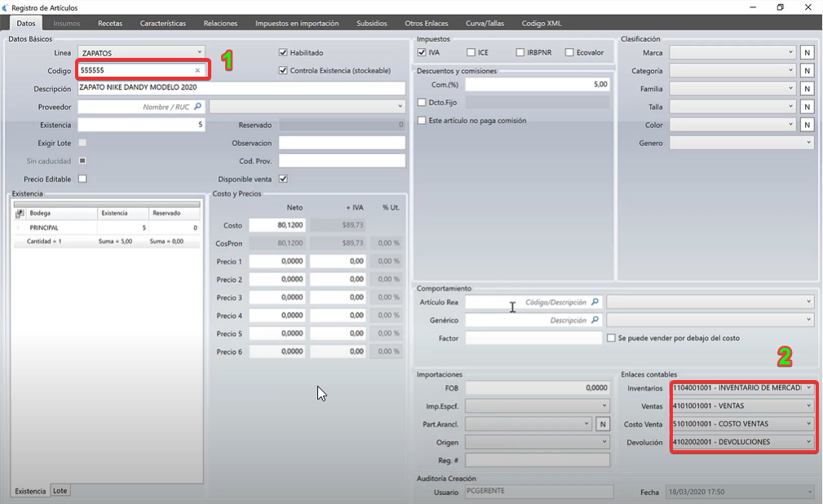Enable the ICE tax checkbox
This screenshot has width=823, height=504.
pyautogui.click(x=471, y=52)
